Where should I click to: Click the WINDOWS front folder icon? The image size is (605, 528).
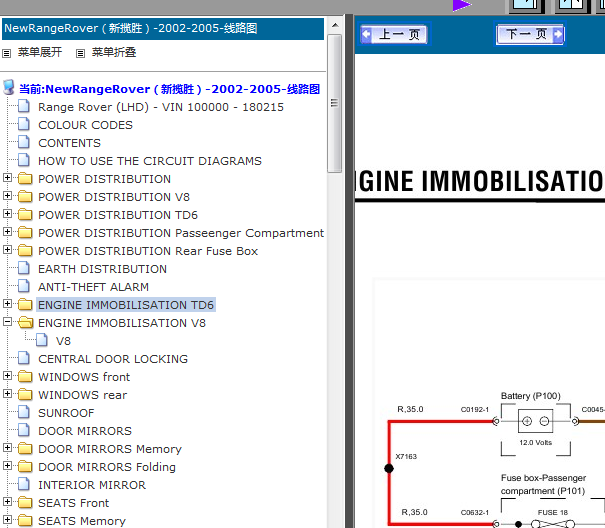(x=25, y=376)
